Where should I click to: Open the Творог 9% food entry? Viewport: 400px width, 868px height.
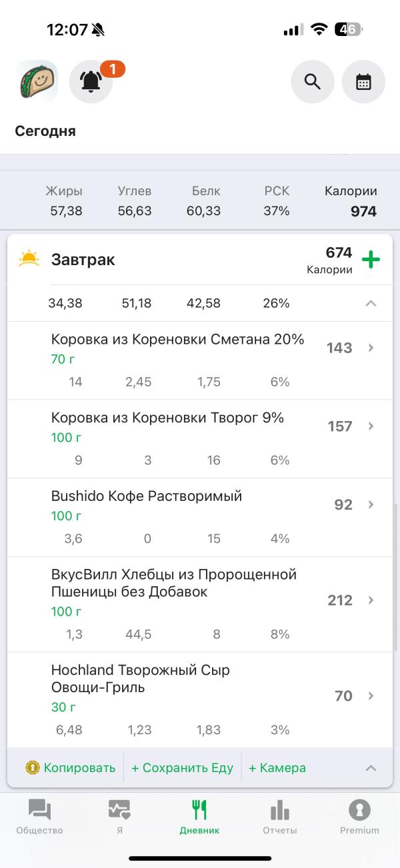coord(200,439)
